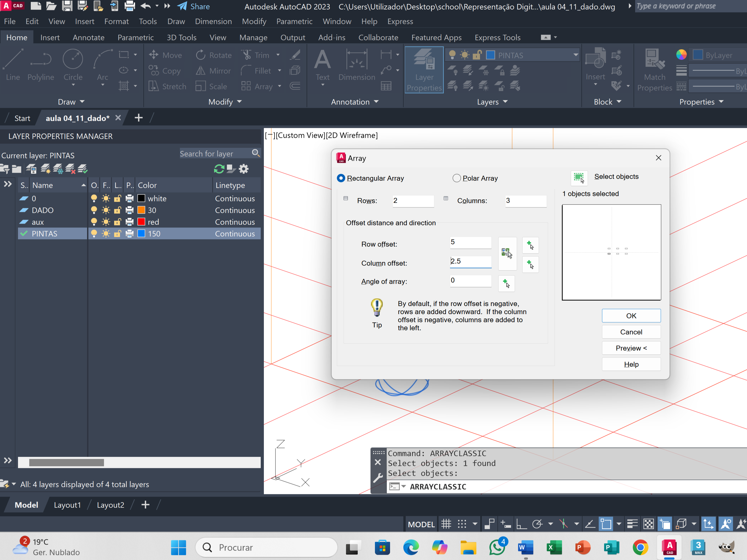Click Pick Angle of Array button
The image size is (747, 560).
(x=506, y=283)
